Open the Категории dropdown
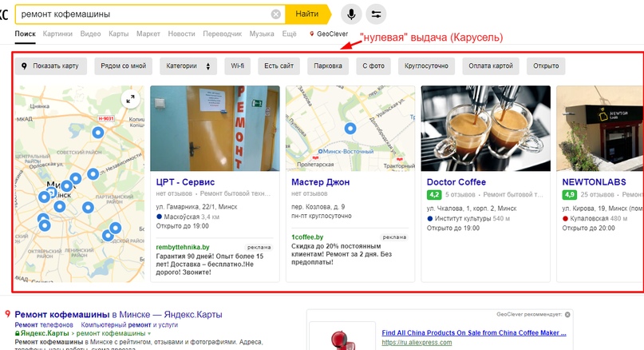 [188, 66]
